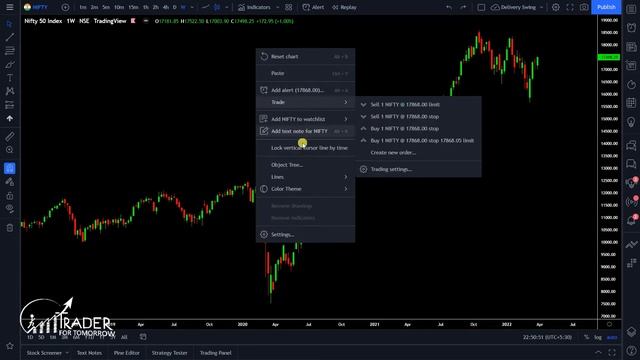Viewport: 640px width, 360px height.
Task: Expand Add NIFTY to watchlist submenu
Action: tap(305, 119)
